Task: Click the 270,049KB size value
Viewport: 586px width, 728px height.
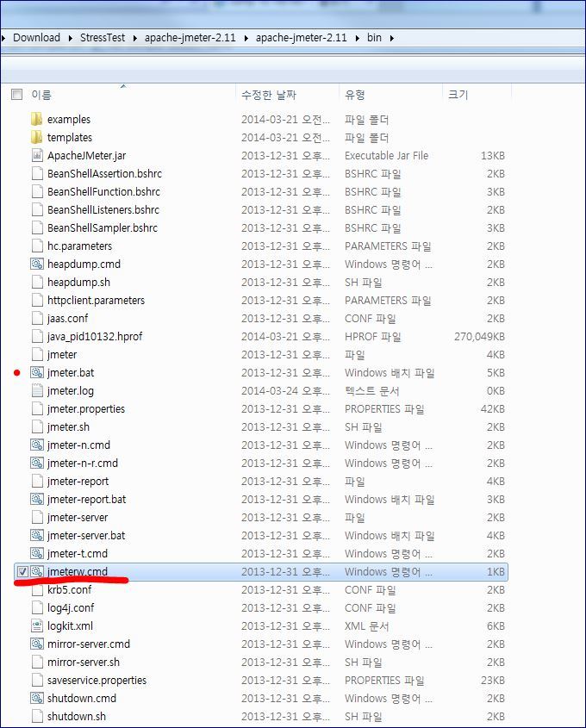Action: point(479,337)
